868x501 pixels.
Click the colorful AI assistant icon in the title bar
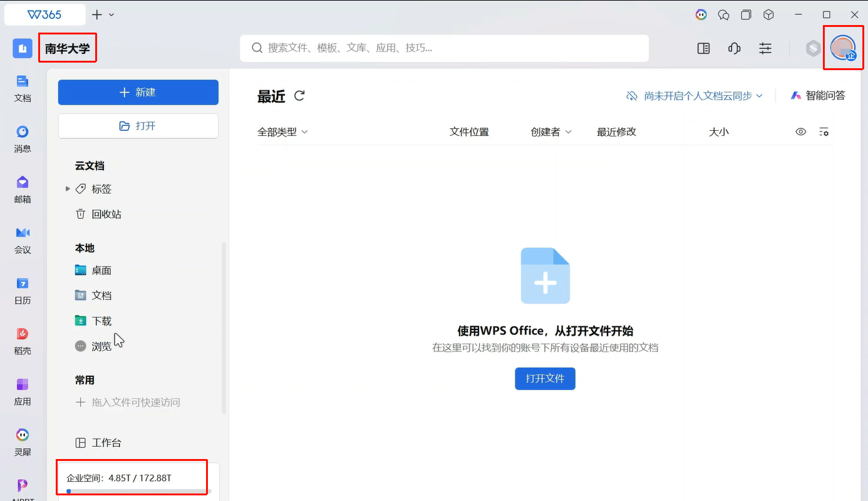701,14
